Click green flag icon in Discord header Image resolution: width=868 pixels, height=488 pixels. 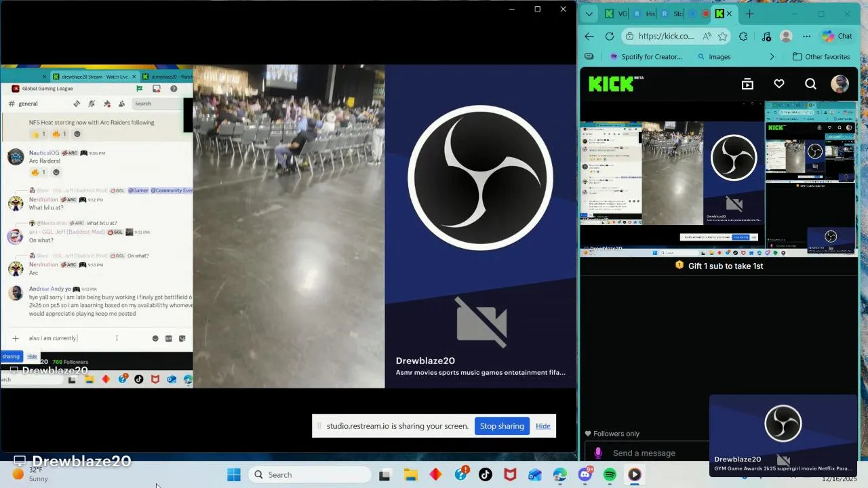pos(140,89)
